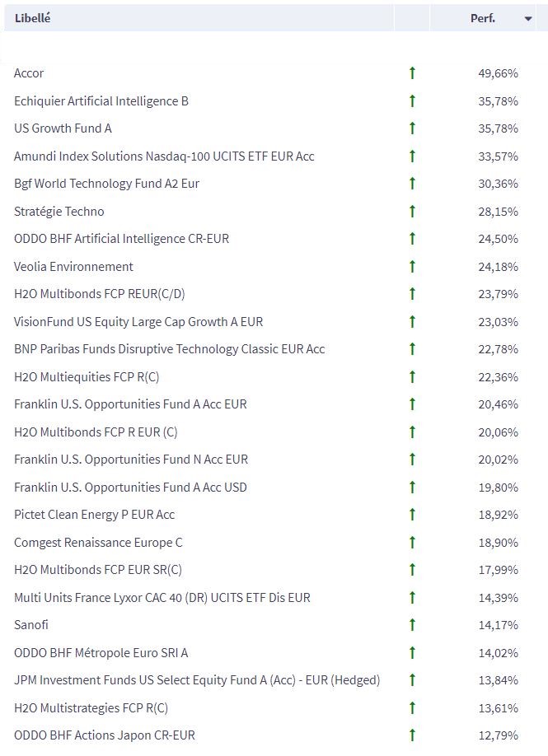The width and height of the screenshot is (548, 756).
Task: Select the Multi Units France Lyxor CAC 40 row
Action: 162,597
